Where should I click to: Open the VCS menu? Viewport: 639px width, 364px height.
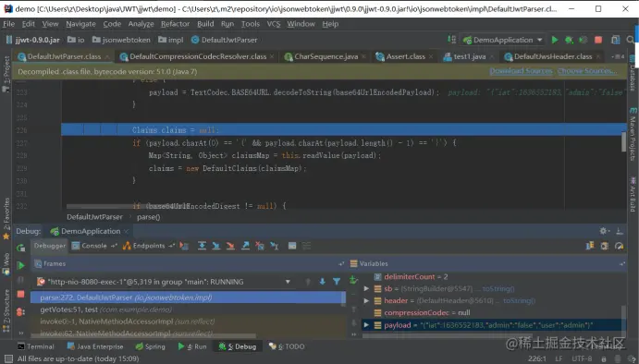click(x=274, y=24)
